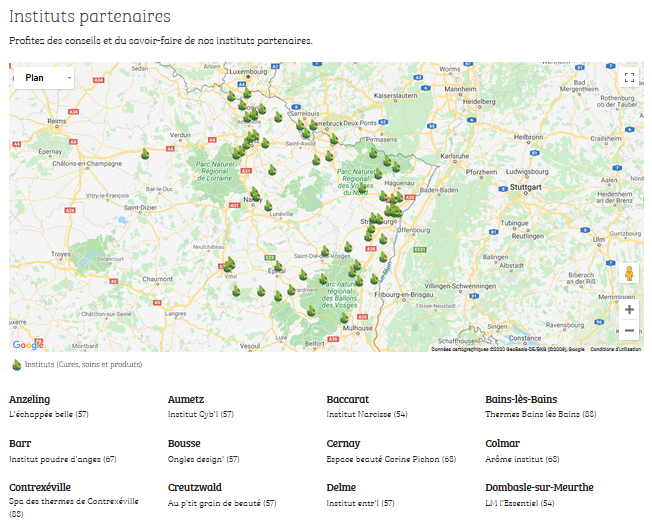
Task: Open the Contrexéville city heading
Action: 40,487
